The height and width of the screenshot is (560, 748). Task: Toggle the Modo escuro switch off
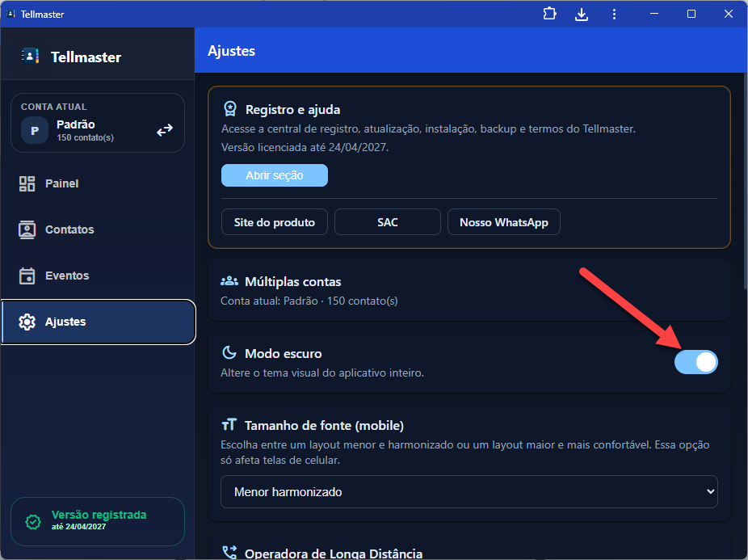695,362
